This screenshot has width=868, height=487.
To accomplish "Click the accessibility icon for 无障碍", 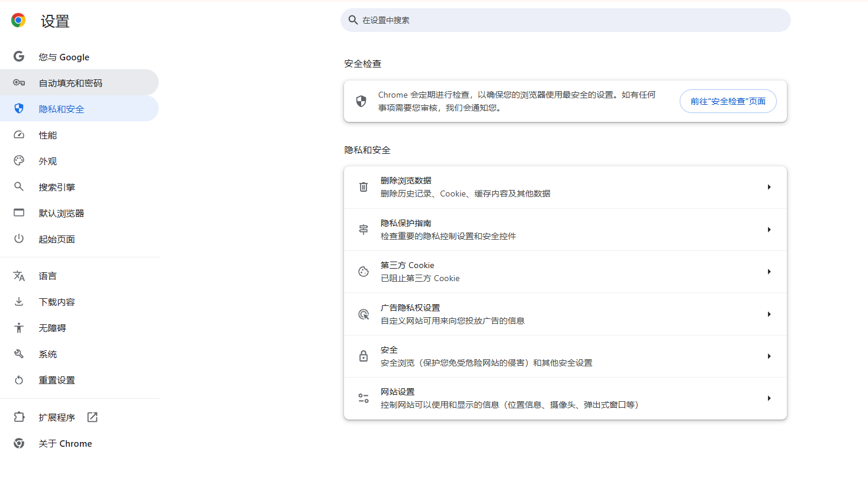I will (x=19, y=328).
